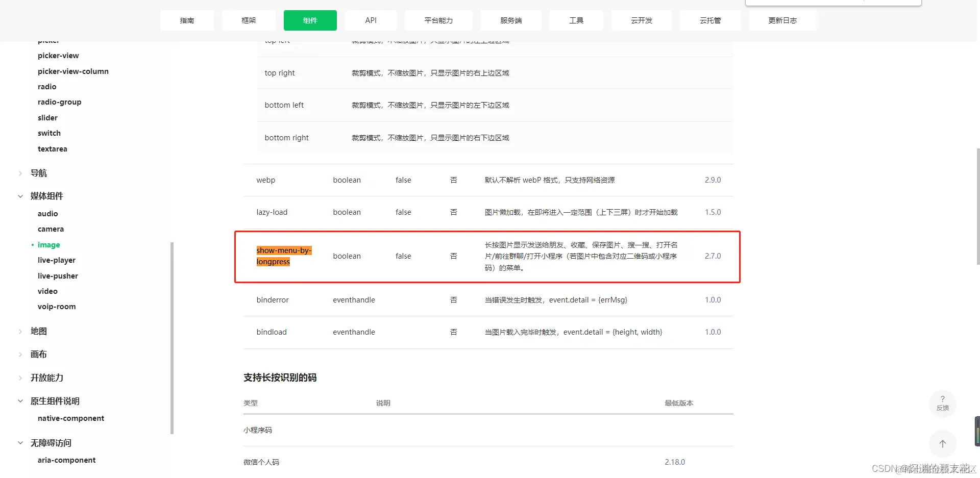Open the 工具 navigation tab
Viewport: 980px width, 478px height.
(x=576, y=20)
